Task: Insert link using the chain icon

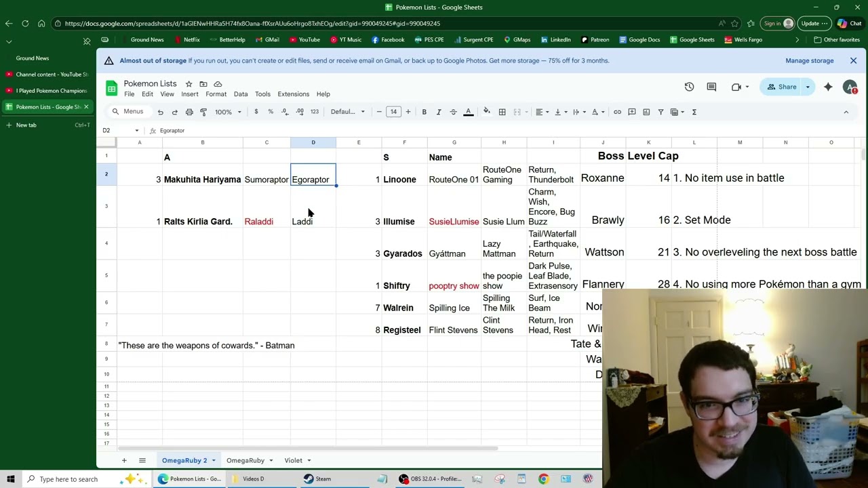Action: pos(617,112)
